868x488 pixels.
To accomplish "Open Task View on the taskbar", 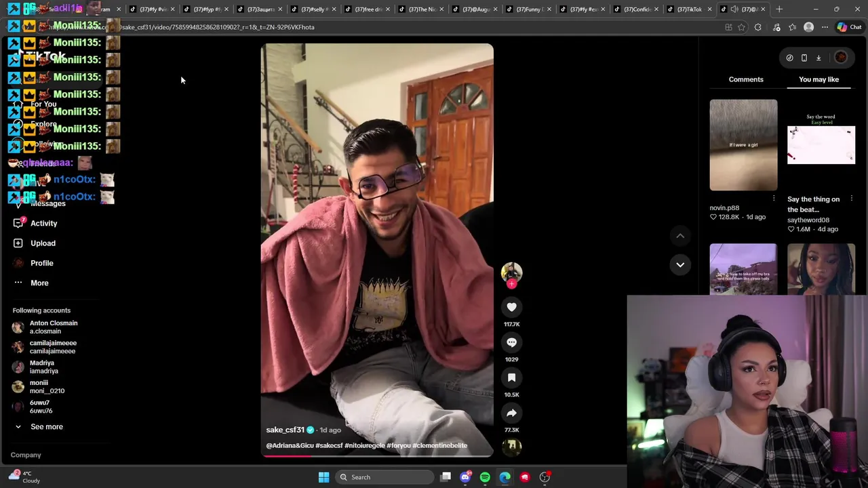I will (x=446, y=477).
